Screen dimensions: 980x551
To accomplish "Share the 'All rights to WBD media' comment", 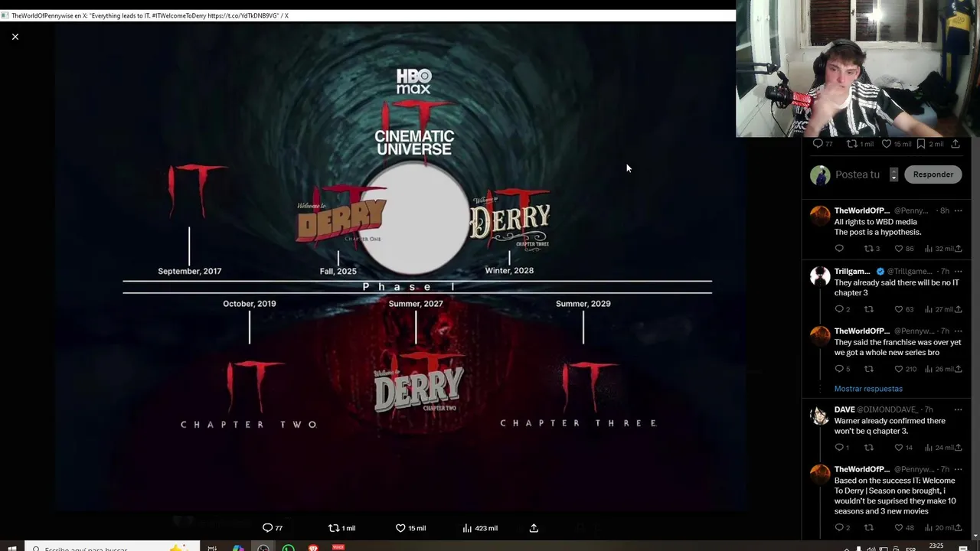I will (959, 249).
